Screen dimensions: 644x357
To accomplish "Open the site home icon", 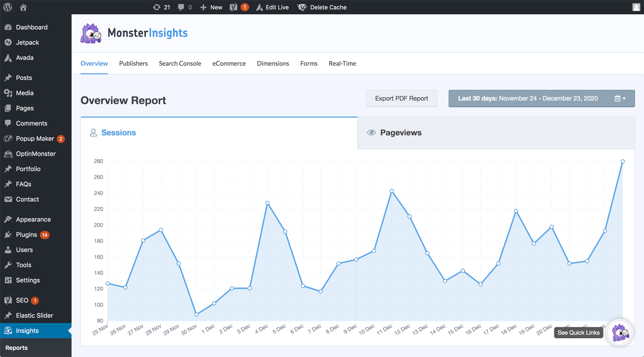I will click(x=23, y=7).
